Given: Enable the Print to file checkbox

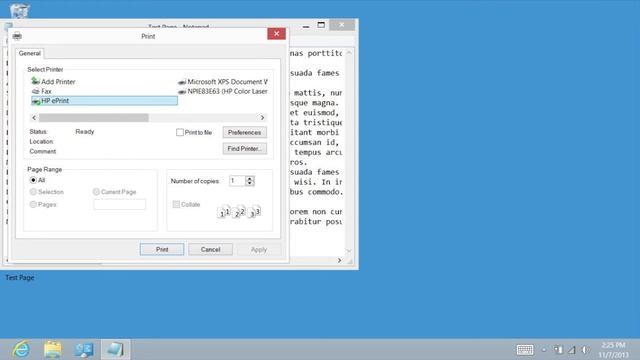Looking at the screenshot, I should click(180, 132).
